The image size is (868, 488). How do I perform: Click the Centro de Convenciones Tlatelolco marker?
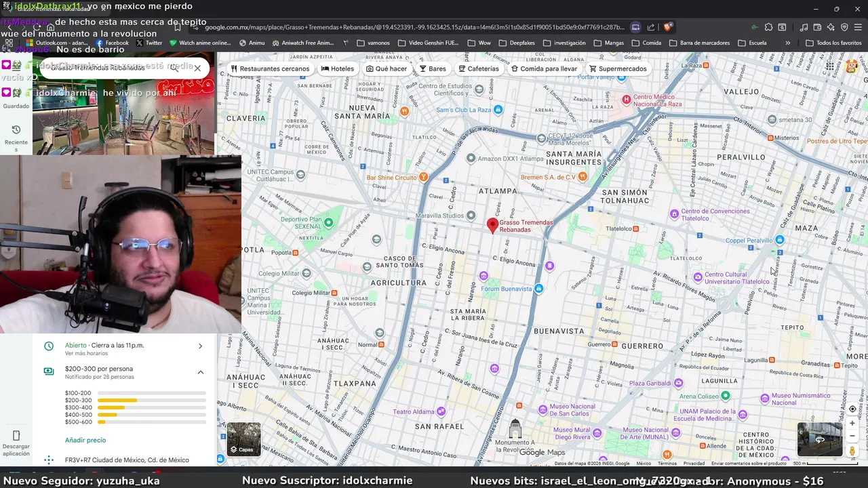(x=674, y=214)
